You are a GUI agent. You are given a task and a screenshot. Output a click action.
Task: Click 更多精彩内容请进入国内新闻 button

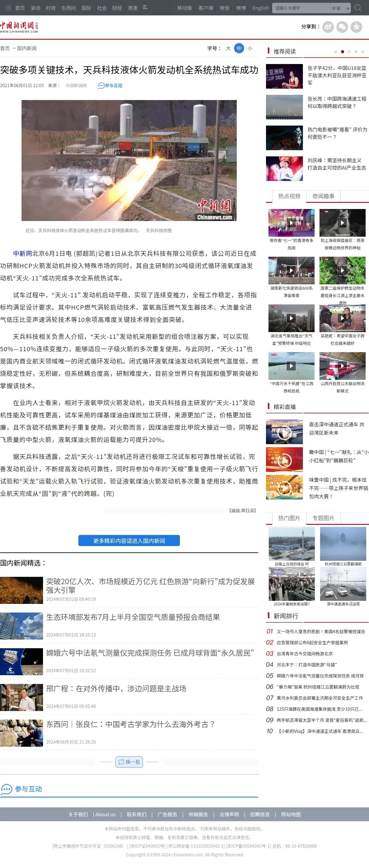tap(129, 540)
